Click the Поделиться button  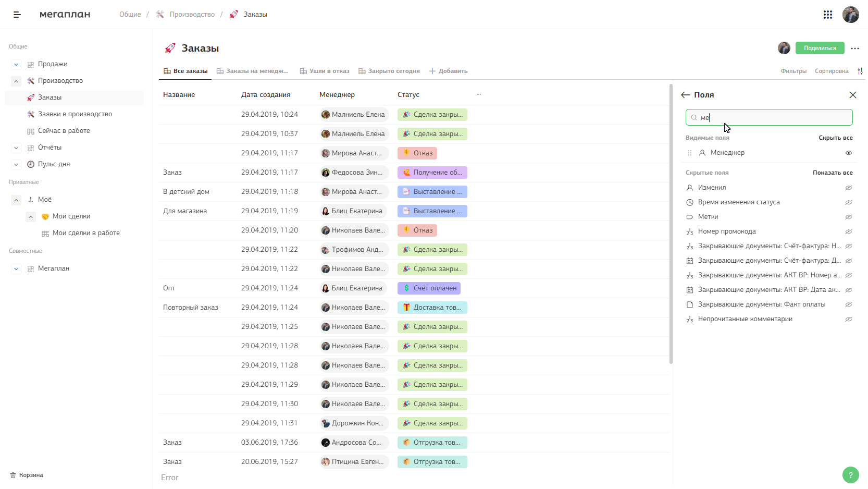pyautogui.click(x=820, y=48)
